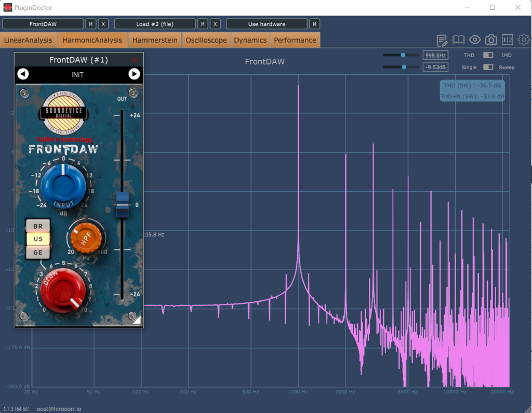Click X next to Load #2 (file)
Viewport: 532px width, 413px height.
tap(215, 24)
